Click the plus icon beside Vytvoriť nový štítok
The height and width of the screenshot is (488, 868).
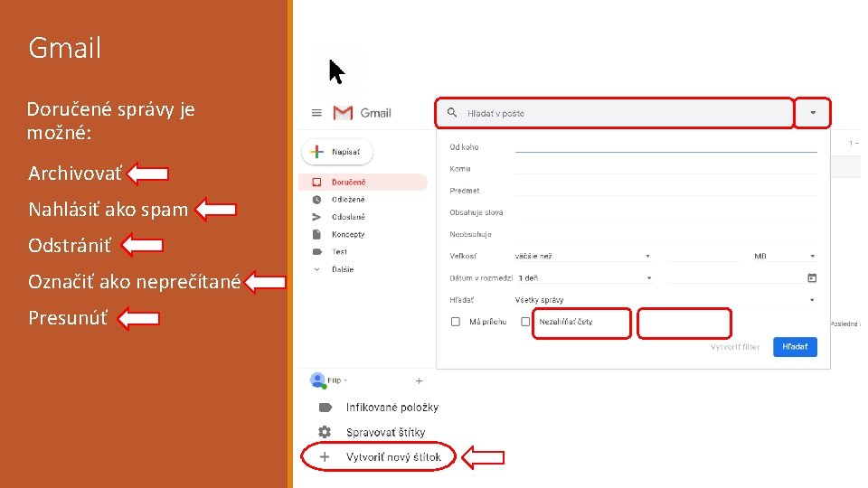click(x=325, y=457)
